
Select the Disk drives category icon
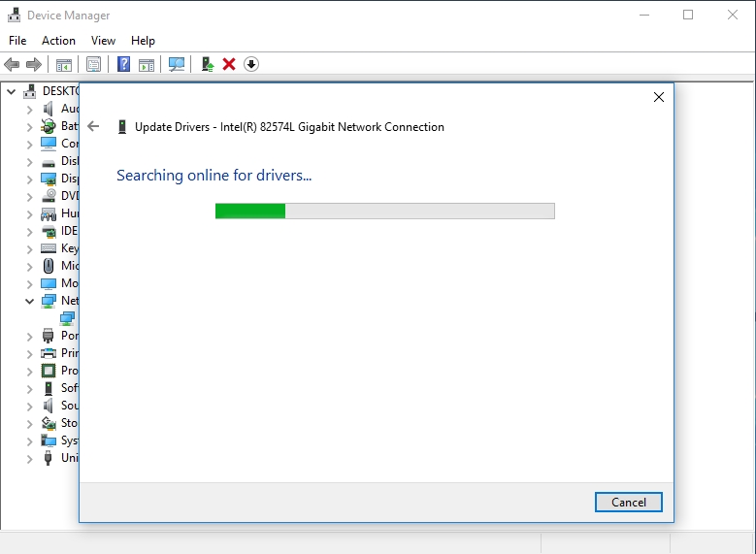pos(49,162)
